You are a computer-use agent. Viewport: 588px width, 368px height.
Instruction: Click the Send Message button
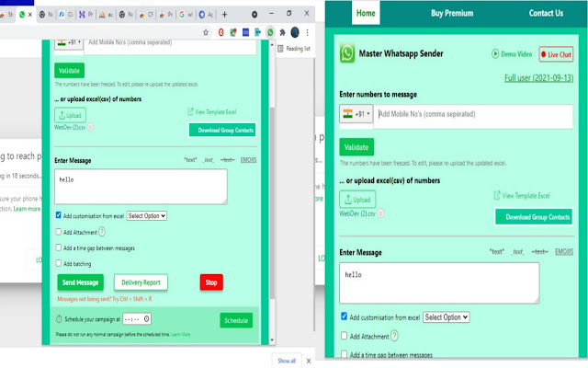tap(80, 282)
